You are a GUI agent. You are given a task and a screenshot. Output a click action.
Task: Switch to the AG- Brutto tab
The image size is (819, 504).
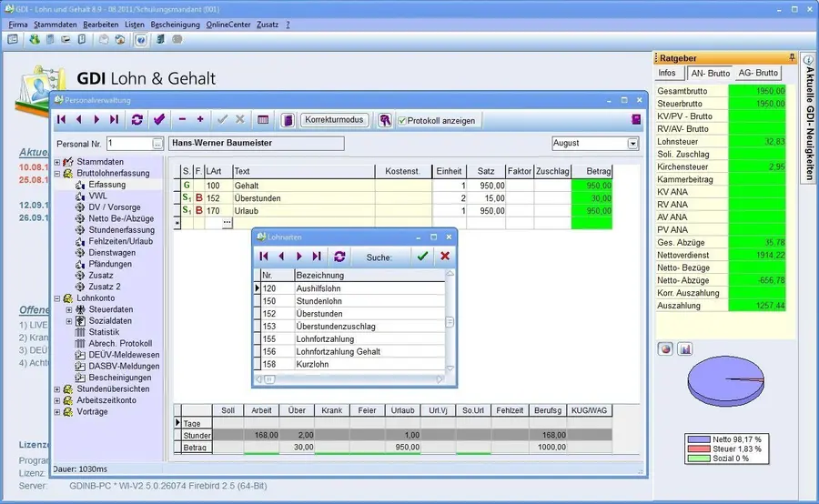pos(758,73)
